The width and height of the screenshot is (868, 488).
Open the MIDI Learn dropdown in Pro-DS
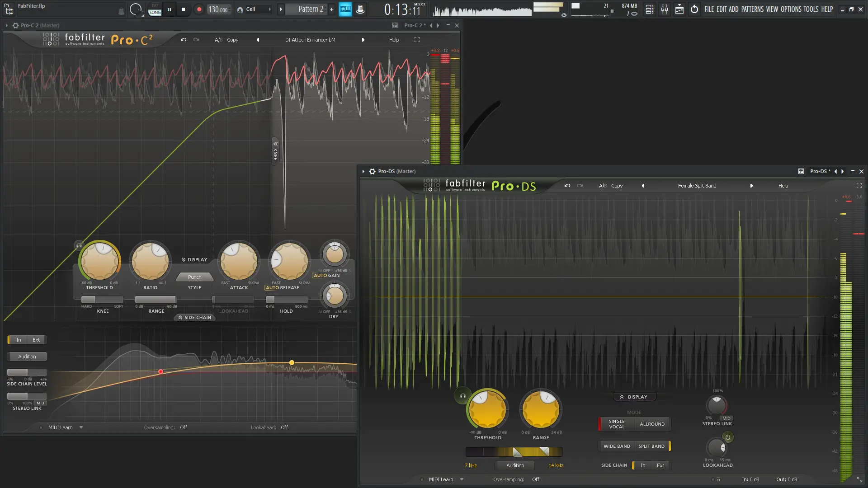coord(462,479)
